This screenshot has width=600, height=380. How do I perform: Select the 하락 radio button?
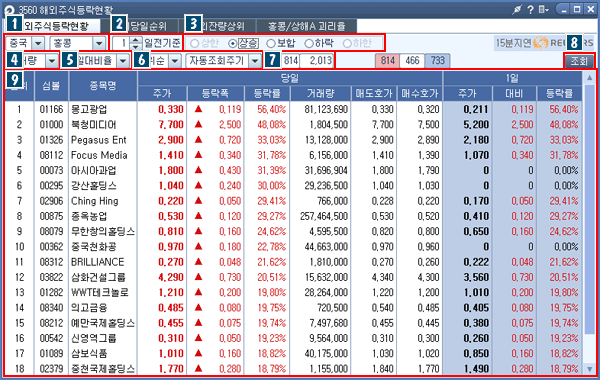pos(309,43)
